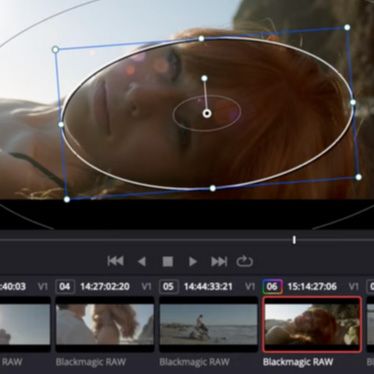Viewport: 374px width, 374px height.
Task: Click the right handle of the ellipse window
Action: (x=353, y=103)
